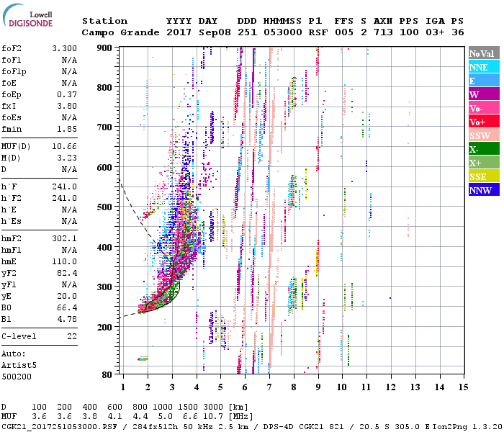Click the year 2017 in header
Screen dimensions: 504x432
(179, 32)
